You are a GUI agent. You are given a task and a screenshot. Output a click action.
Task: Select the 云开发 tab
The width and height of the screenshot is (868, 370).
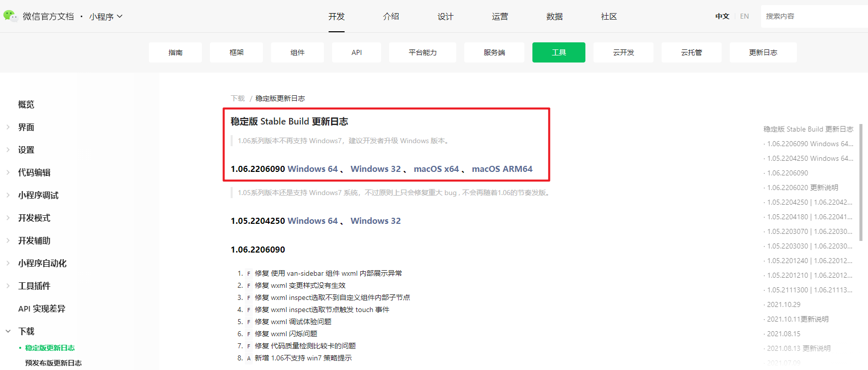623,52
